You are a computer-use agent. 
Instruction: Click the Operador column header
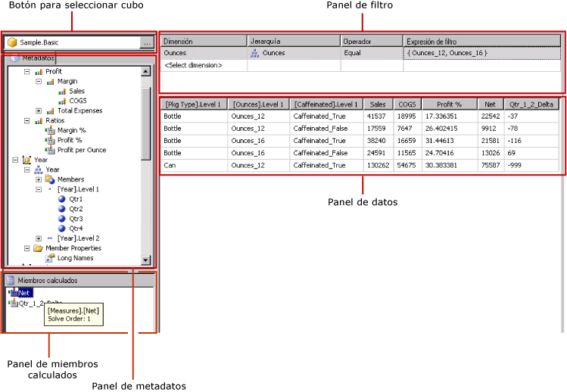372,41
